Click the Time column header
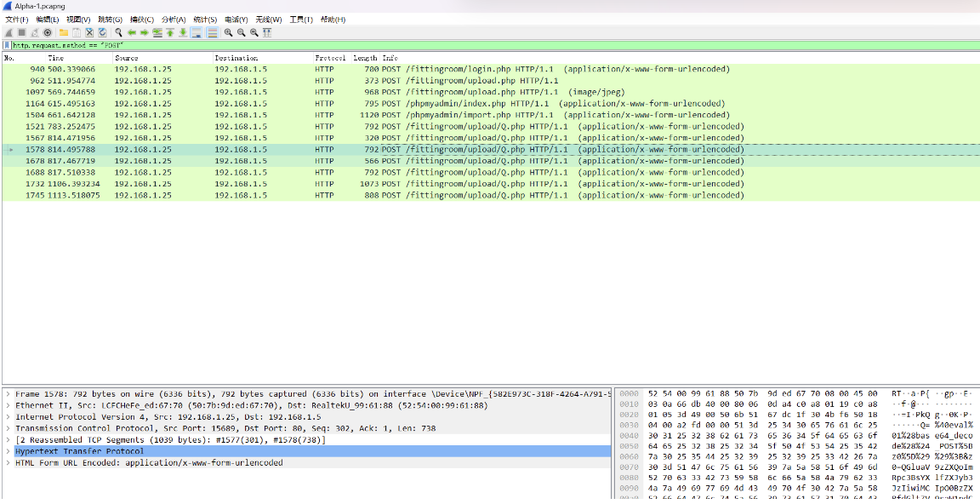 pos(56,58)
